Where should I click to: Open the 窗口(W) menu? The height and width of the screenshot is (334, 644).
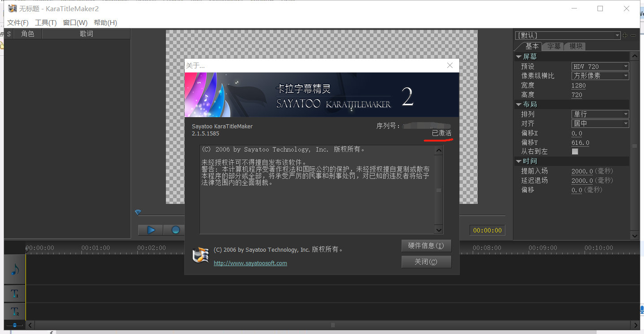75,23
